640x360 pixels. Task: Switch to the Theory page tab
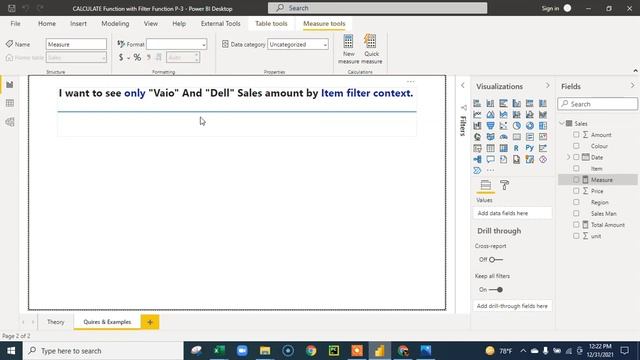(x=56, y=322)
